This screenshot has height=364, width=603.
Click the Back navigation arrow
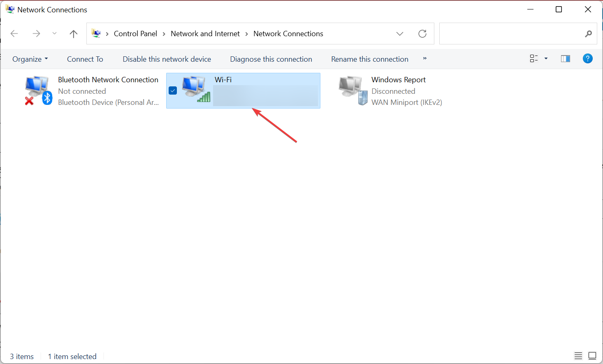click(x=14, y=34)
